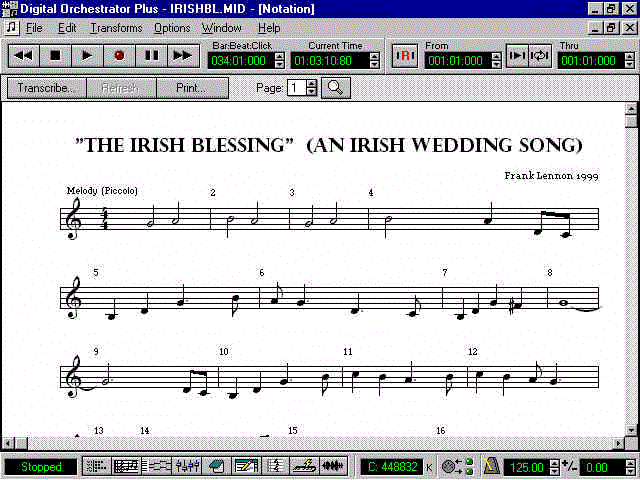Open the notepad icon in bottom toolbar
This screenshot has height=480, width=640.
pos(216,467)
